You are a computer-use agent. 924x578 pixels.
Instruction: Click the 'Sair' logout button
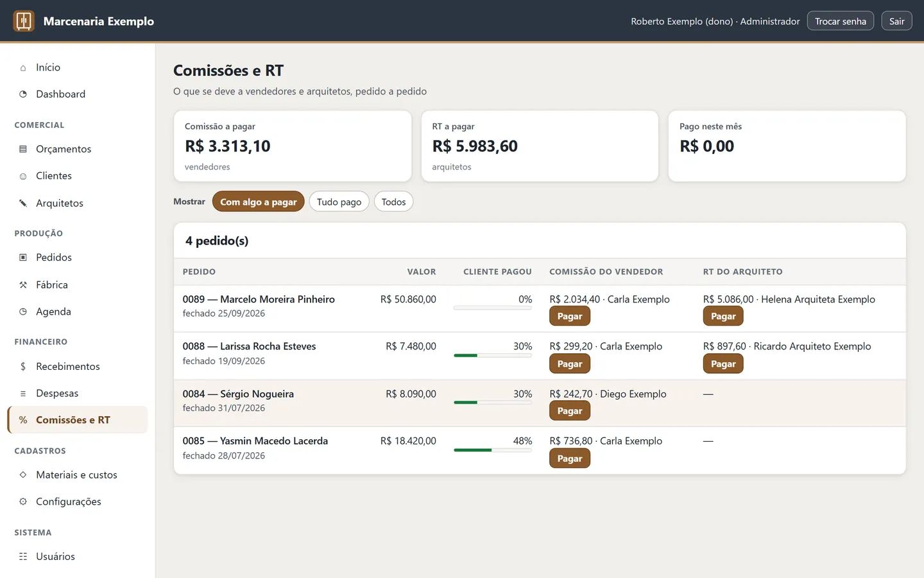pyautogui.click(x=897, y=21)
